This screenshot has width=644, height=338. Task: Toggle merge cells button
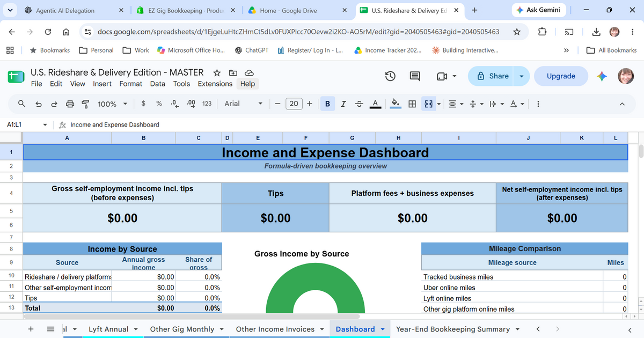pos(428,104)
